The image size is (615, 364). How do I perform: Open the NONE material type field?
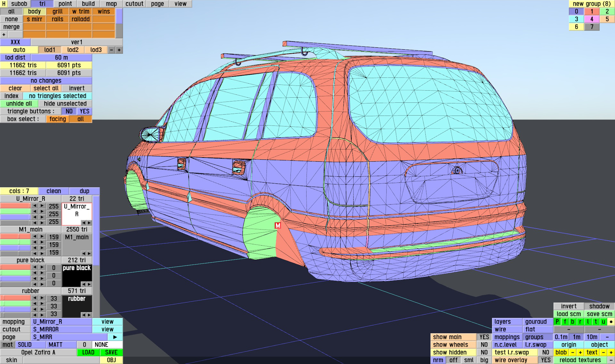(107, 345)
